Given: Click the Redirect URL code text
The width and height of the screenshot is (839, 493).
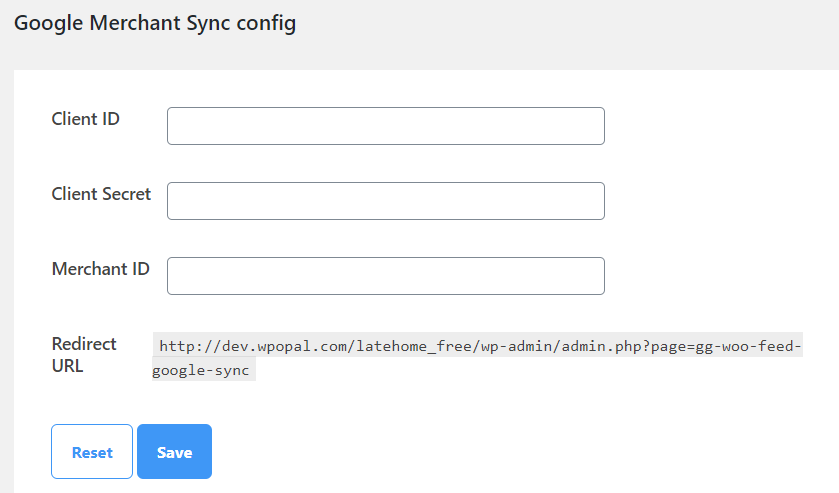Looking at the screenshot, I should point(477,357).
